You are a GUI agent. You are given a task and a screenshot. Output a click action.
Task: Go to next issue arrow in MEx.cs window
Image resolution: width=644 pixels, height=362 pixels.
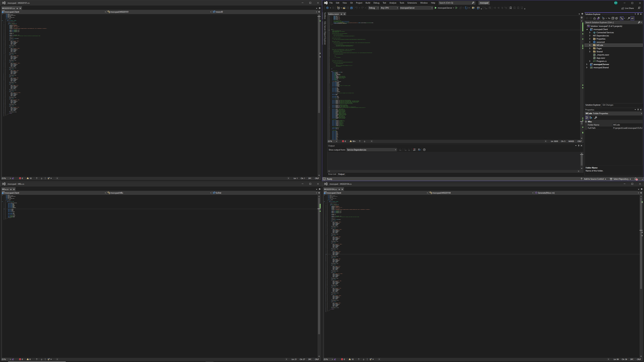[x=41, y=359]
